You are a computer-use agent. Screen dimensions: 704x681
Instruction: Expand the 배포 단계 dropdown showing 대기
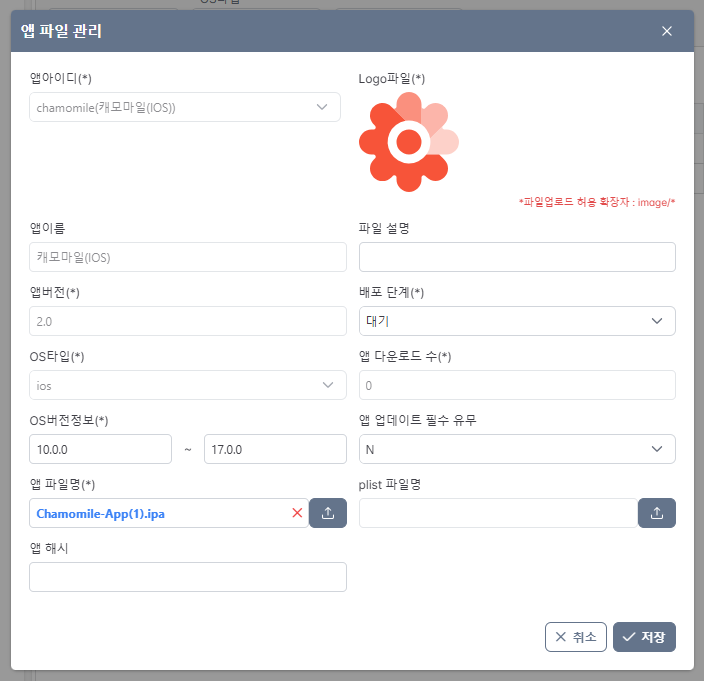tap(516, 321)
